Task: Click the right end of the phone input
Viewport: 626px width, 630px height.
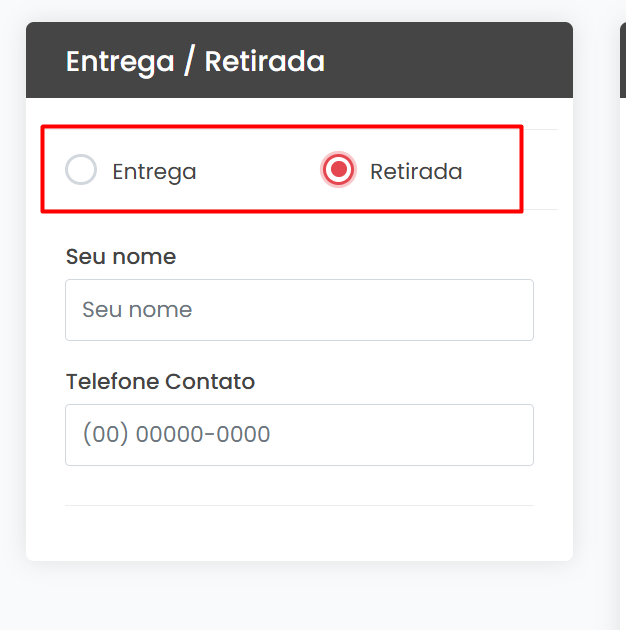Action: point(515,435)
